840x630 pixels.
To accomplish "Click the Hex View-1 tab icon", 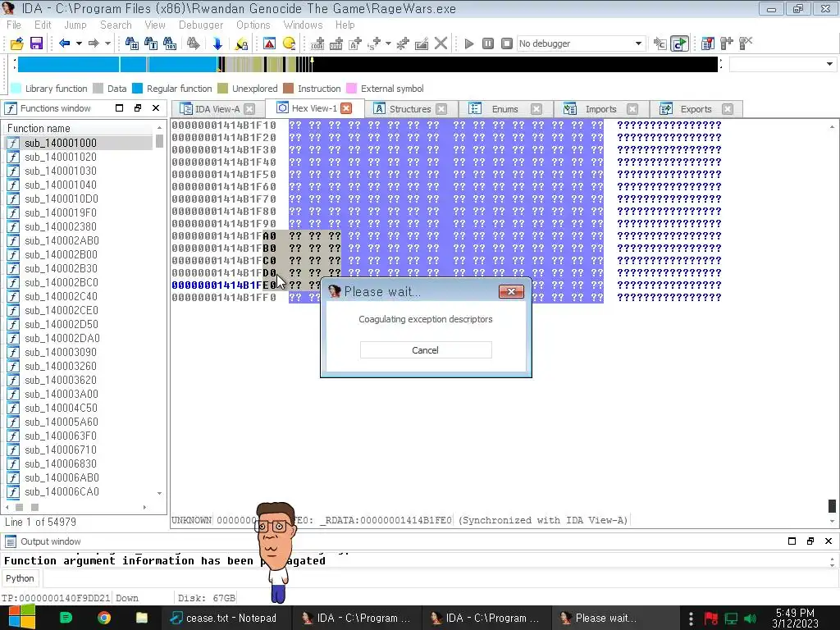I will point(282,108).
